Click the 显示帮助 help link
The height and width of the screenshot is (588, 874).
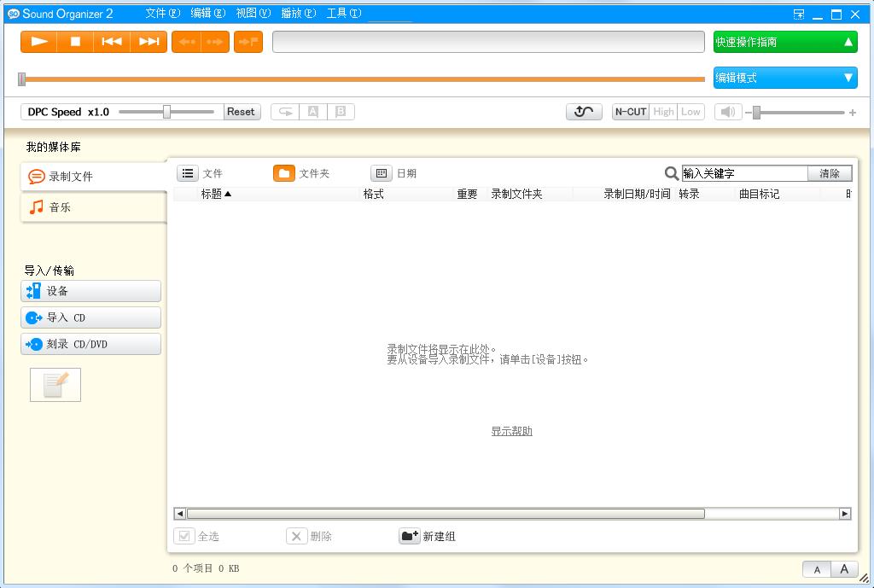[512, 431]
